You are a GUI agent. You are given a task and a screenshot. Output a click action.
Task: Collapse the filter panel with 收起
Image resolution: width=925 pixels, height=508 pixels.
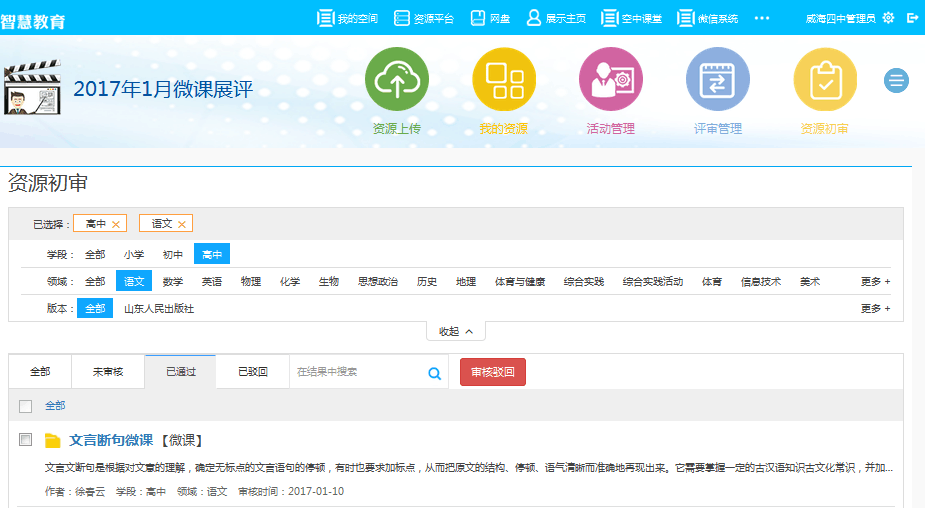click(x=456, y=331)
